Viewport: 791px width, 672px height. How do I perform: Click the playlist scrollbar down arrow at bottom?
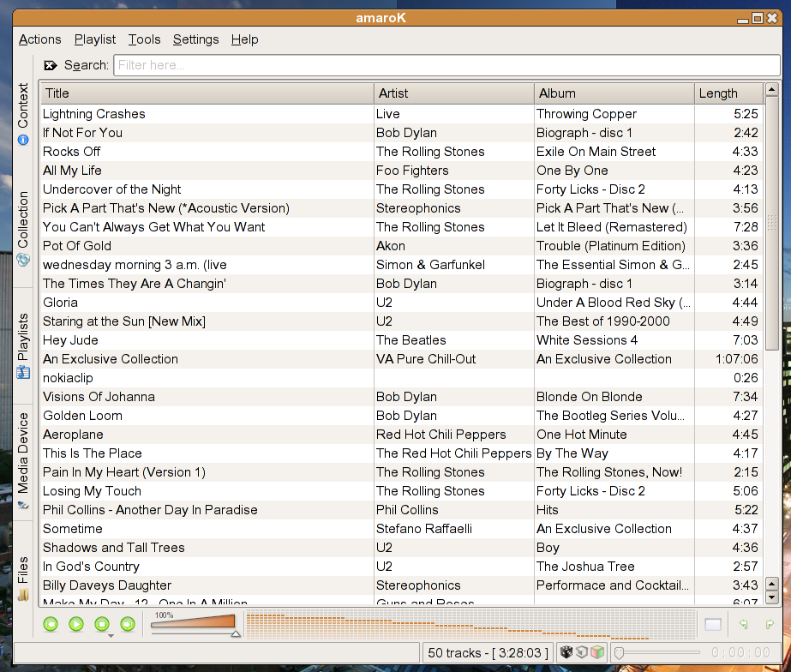772,597
